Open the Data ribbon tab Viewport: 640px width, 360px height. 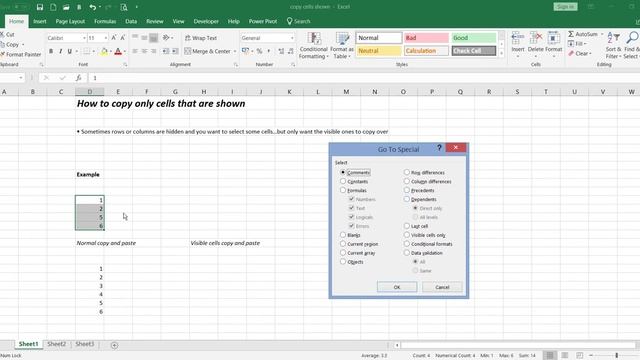(x=131, y=21)
